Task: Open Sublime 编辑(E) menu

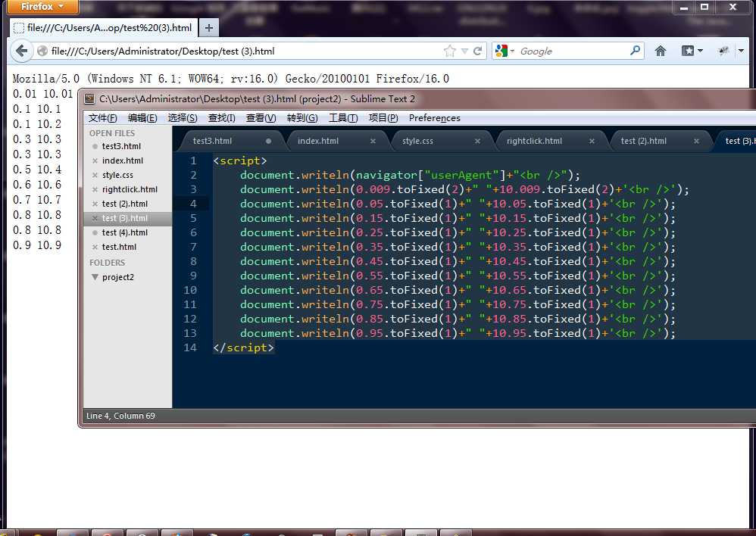Action: click(x=142, y=118)
